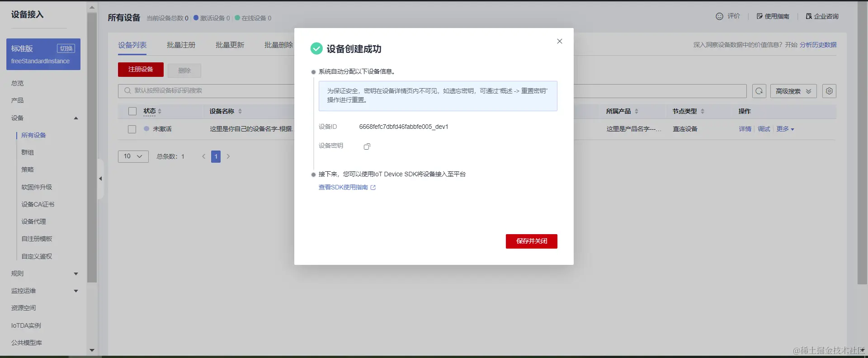
Task: Click the 未激活 status cell
Action: coord(162,129)
